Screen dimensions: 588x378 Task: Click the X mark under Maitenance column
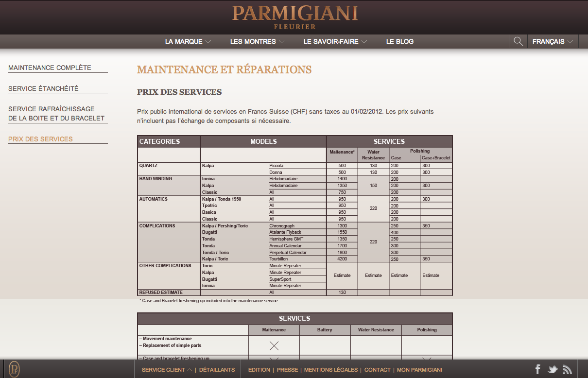pos(274,346)
